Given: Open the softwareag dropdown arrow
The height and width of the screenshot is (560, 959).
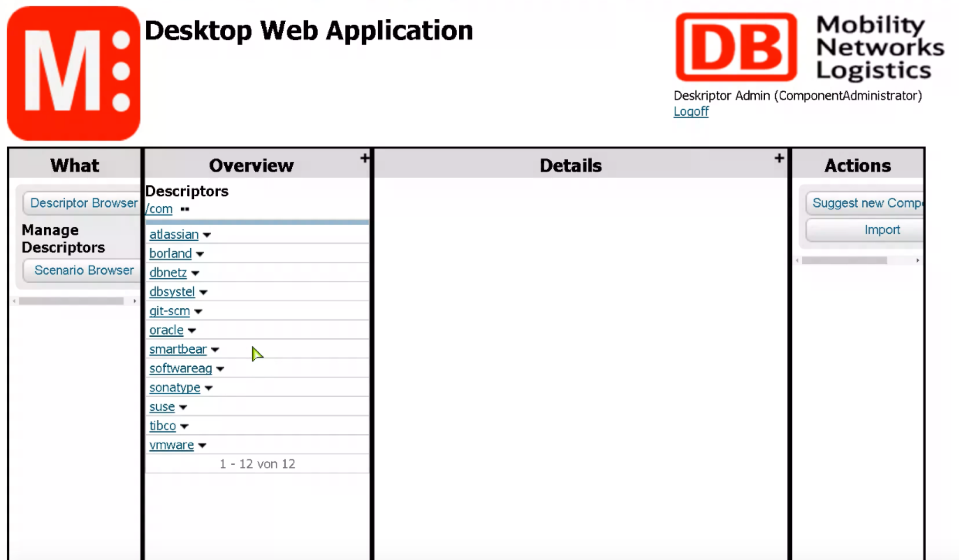Looking at the screenshot, I should point(220,369).
